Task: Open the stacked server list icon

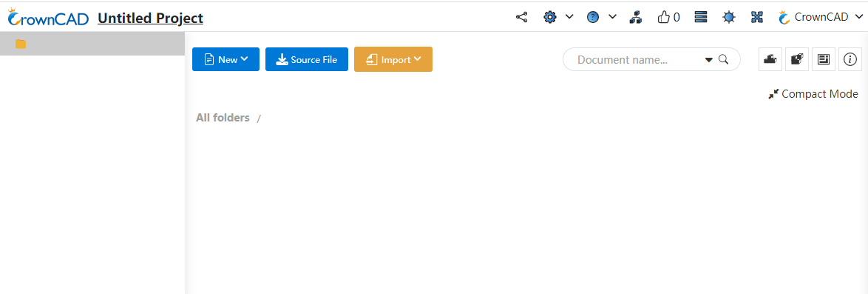Action: click(701, 17)
